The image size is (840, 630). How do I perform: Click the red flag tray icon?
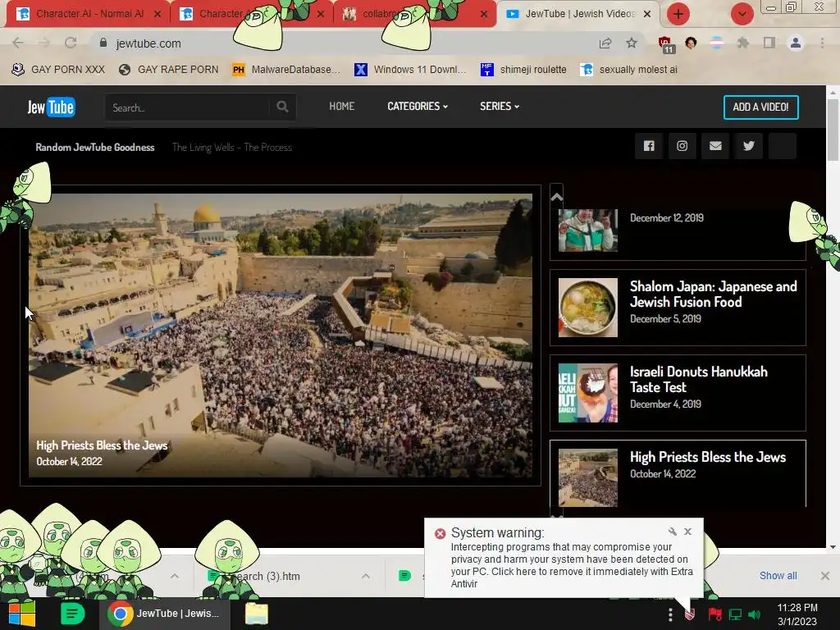(x=714, y=614)
